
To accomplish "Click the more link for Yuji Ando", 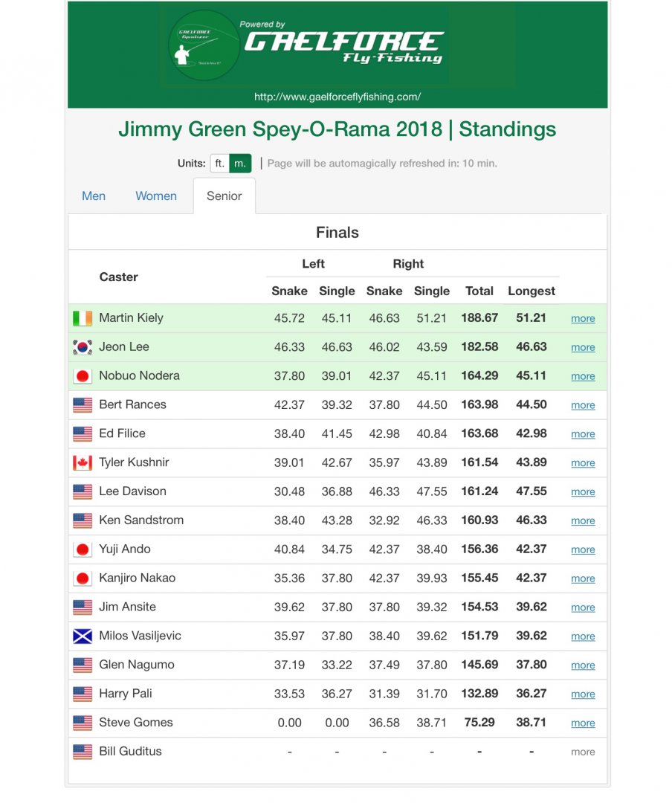I will [x=583, y=549].
